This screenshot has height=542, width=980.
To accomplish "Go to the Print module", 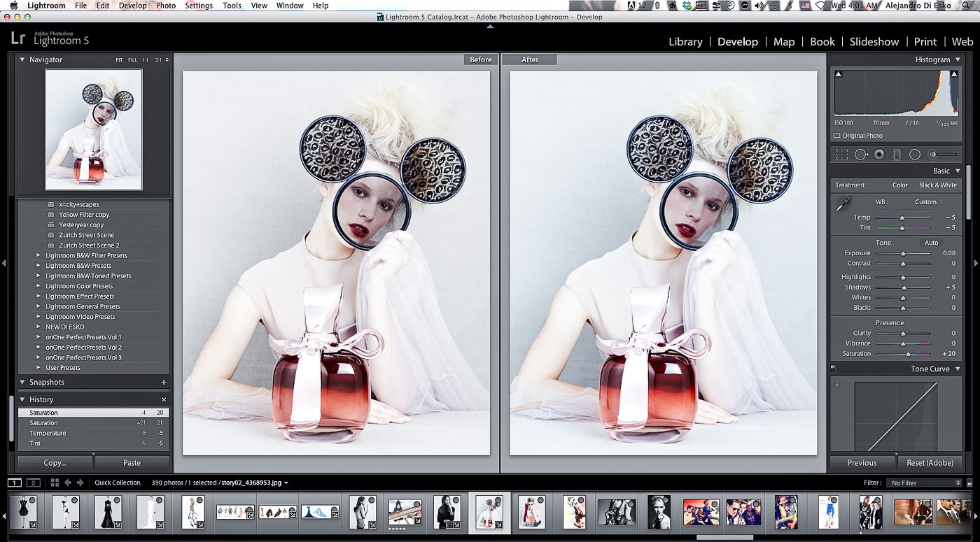I will click(925, 42).
